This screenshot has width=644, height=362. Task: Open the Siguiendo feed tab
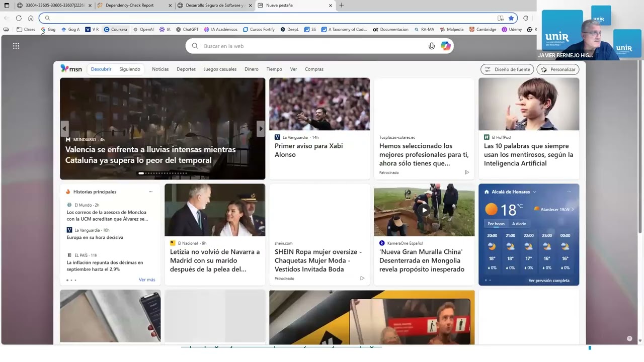pos(130,69)
